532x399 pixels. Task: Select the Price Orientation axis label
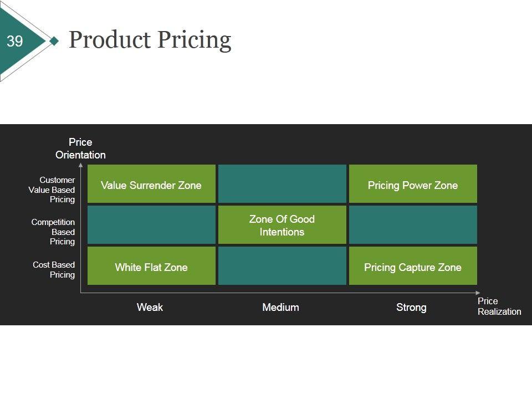(x=80, y=149)
